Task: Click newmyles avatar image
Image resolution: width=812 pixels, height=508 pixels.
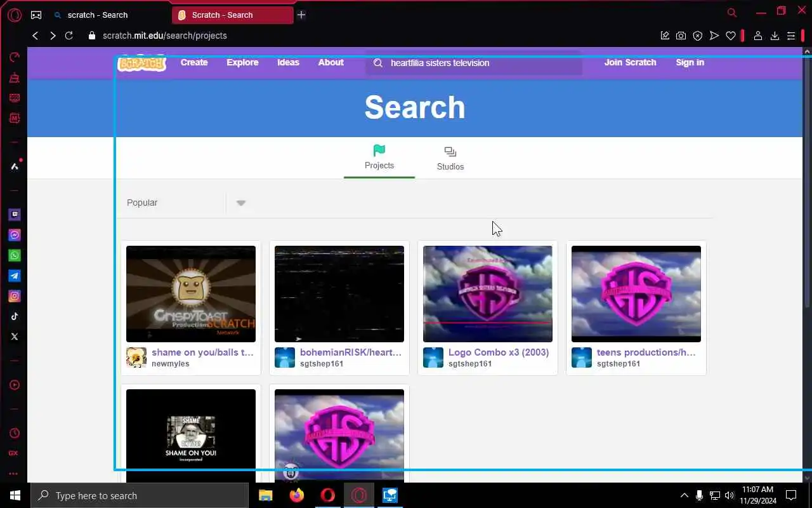Action: (136, 358)
